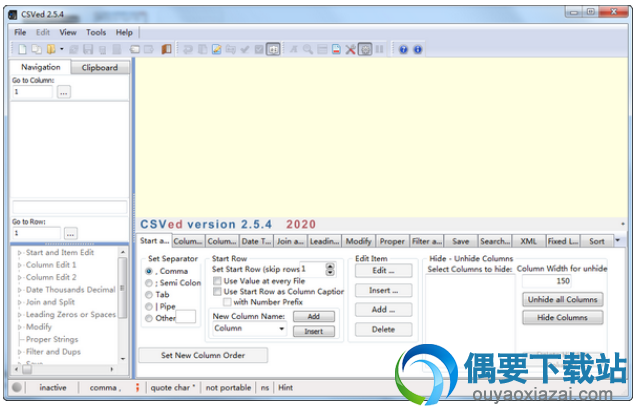Click Insert beside the New Column Name box

point(314,332)
